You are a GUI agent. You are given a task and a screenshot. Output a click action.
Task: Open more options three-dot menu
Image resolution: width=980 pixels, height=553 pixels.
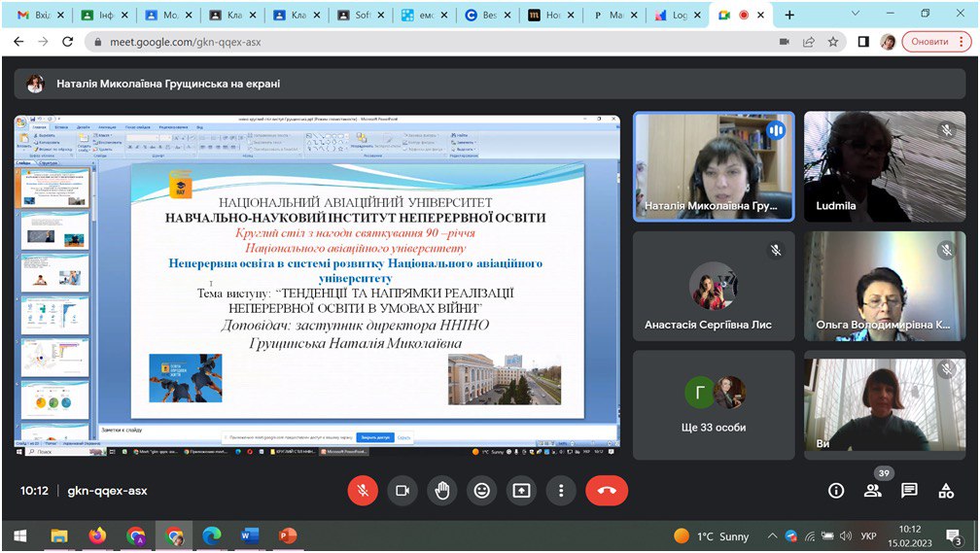(561, 491)
